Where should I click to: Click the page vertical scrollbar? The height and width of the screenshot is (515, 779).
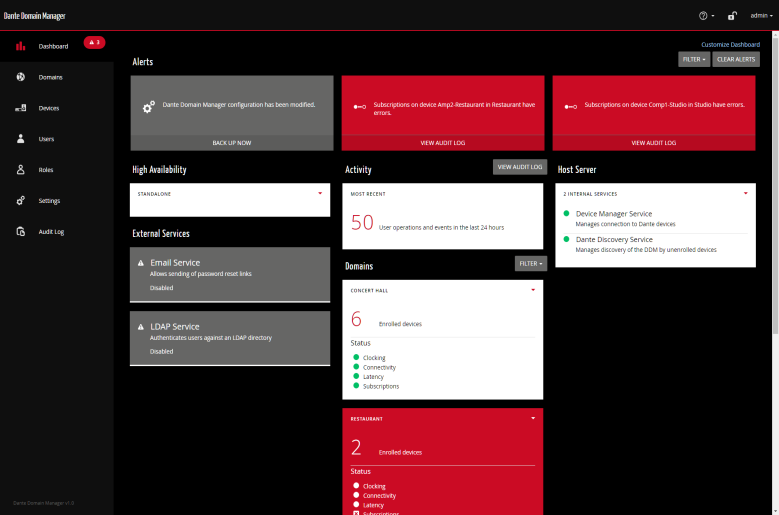[x=775, y=184]
